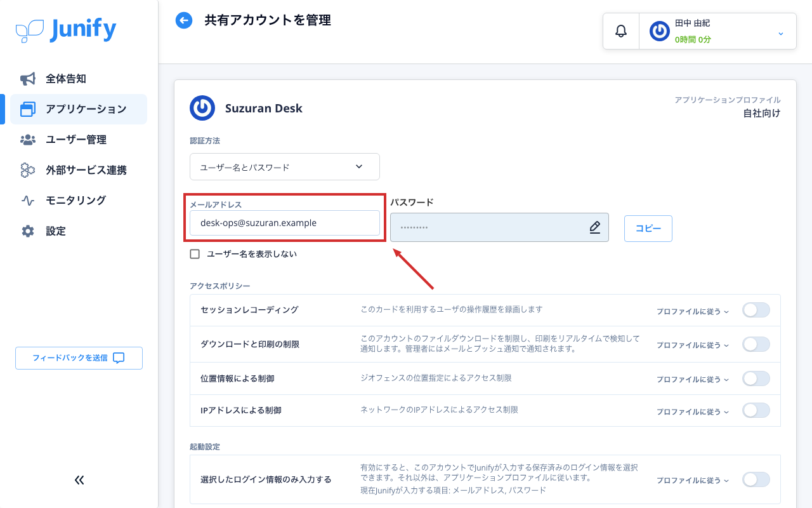
Task: Check ユーザー名を表示しない checkbox
Action: tap(195, 254)
